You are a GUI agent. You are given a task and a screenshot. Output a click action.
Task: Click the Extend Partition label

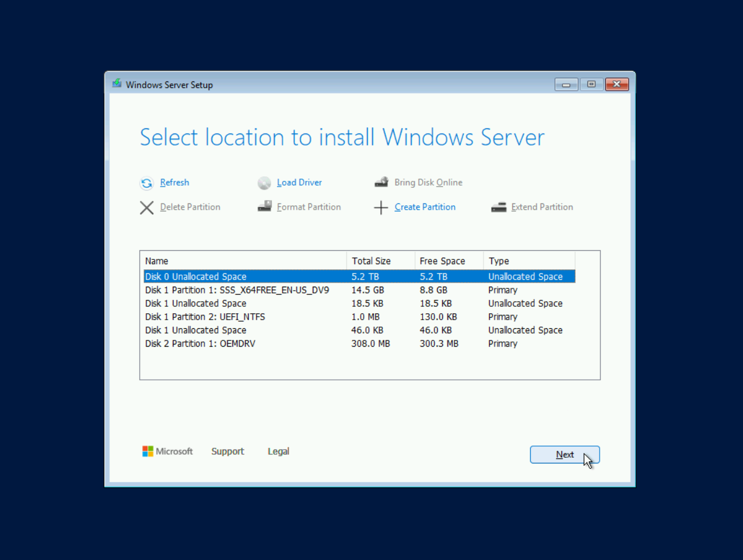point(542,207)
